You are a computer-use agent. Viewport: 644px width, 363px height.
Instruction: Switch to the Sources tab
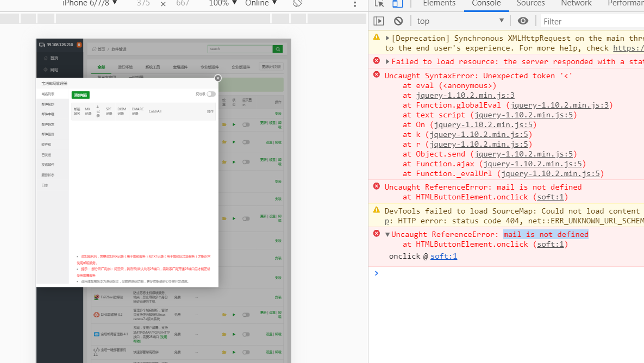click(530, 3)
